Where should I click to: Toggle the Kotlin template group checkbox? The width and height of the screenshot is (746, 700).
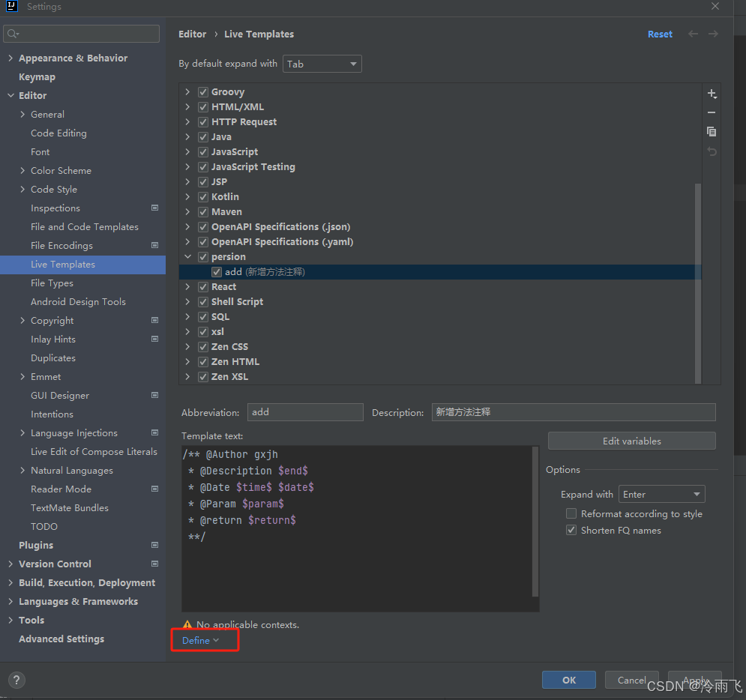point(203,197)
